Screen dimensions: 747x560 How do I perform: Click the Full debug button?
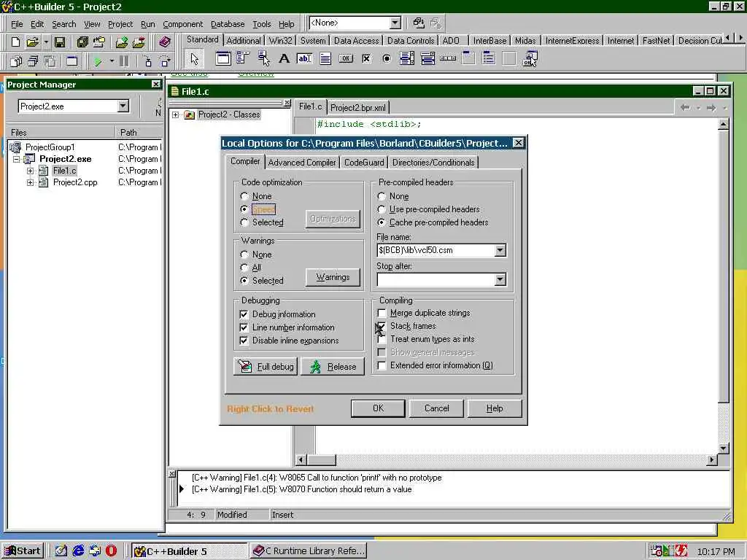pos(266,367)
